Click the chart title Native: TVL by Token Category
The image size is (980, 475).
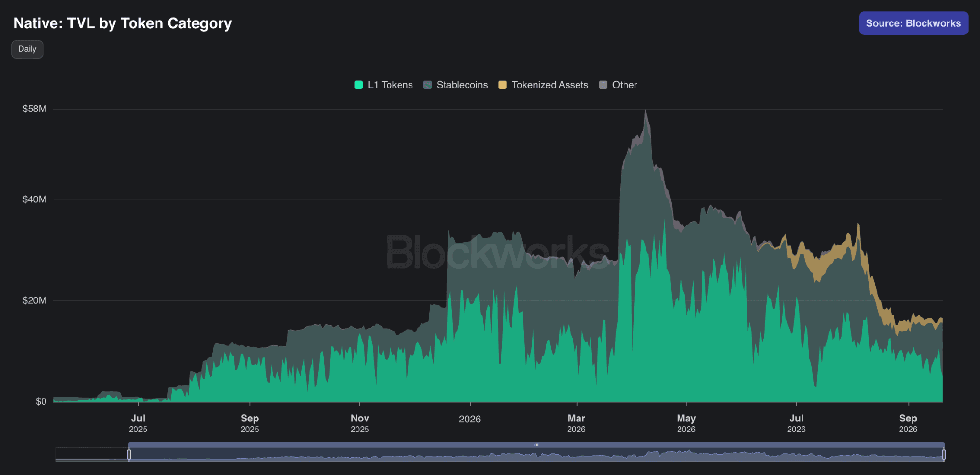coord(122,23)
